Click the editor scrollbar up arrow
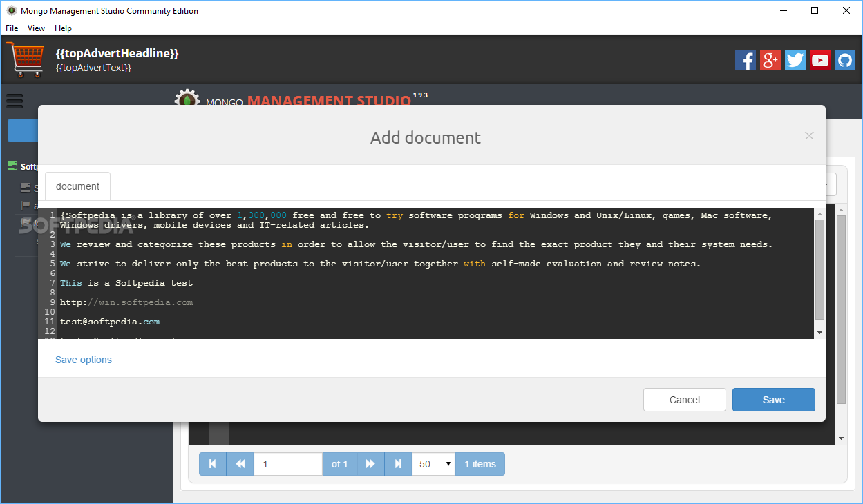This screenshot has height=504, width=863. tap(820, 213)
